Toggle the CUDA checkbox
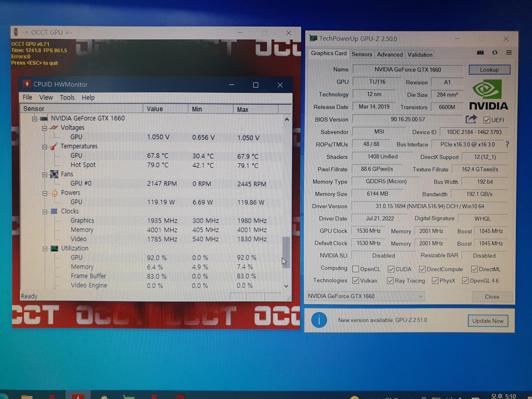The width and height of the screenshot is (532, 399). coord(391,269)
